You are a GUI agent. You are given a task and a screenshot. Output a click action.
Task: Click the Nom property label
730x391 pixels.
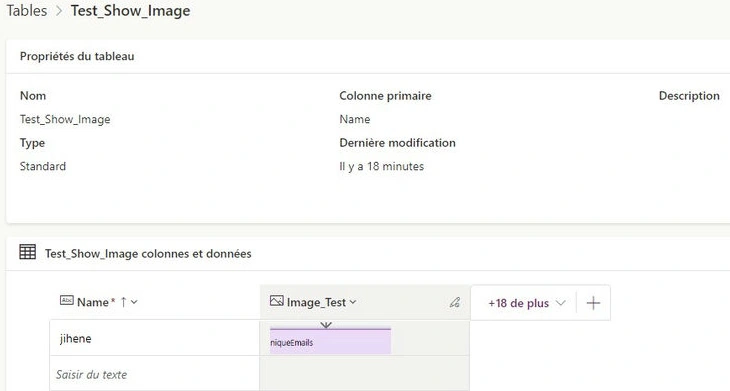(x=33, y=96)
